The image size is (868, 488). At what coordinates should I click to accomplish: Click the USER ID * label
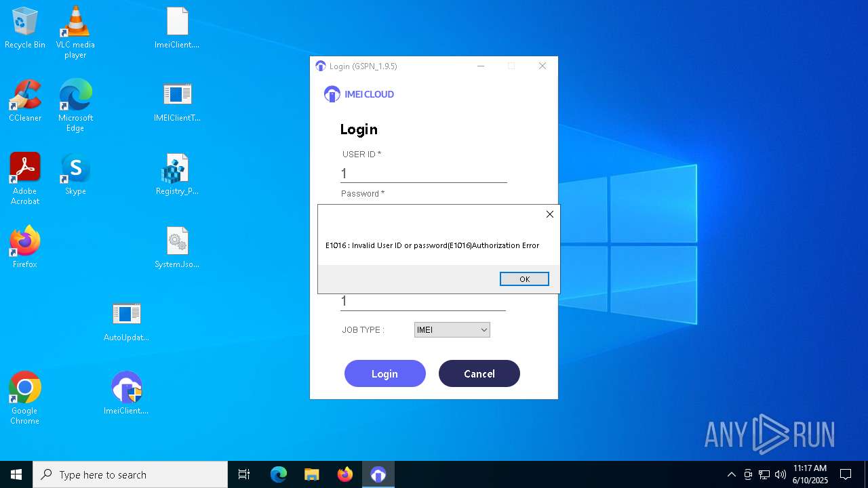361,155
